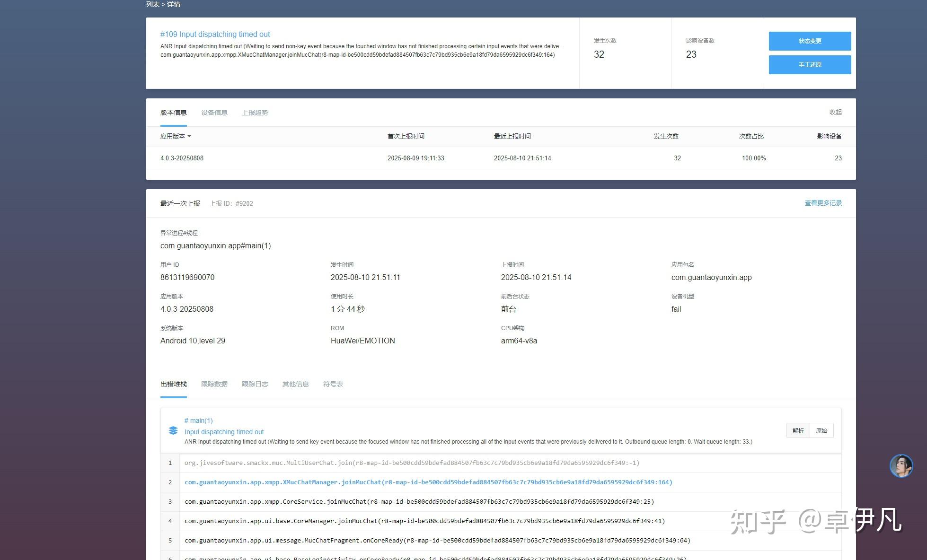
Task: Click the stacked layers icon beside main(1)
Action: tap(173, 430)
